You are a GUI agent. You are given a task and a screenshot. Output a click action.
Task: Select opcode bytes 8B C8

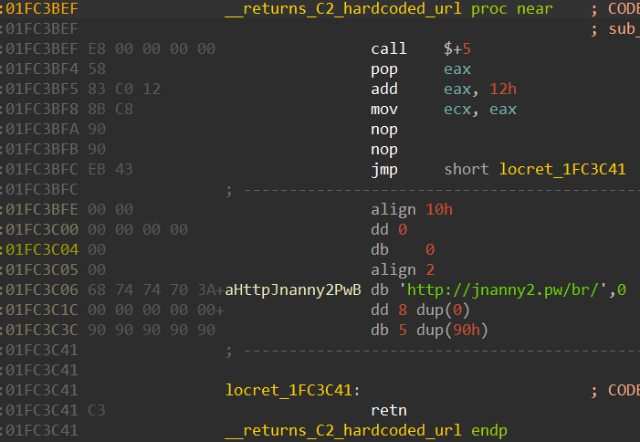(x=111, y=109)
